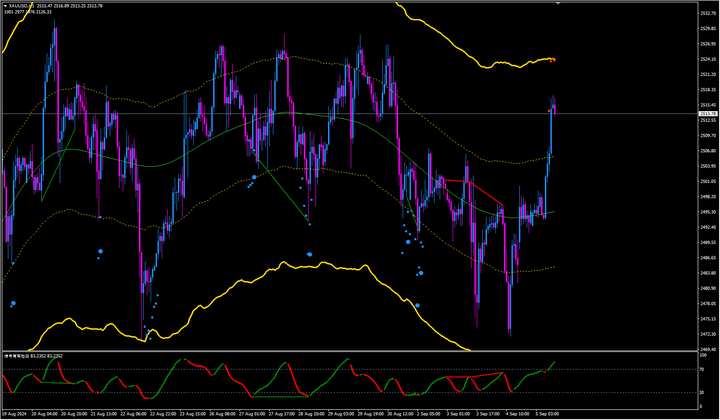Click the oscillator indicator label in subwindow
Screen dimensions: 720x420
(32, 355)
